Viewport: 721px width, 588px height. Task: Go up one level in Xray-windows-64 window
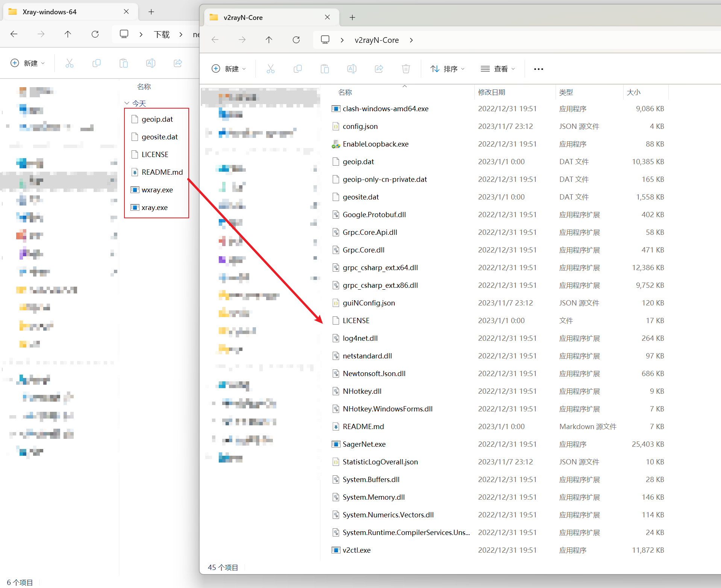coord(68,34)
